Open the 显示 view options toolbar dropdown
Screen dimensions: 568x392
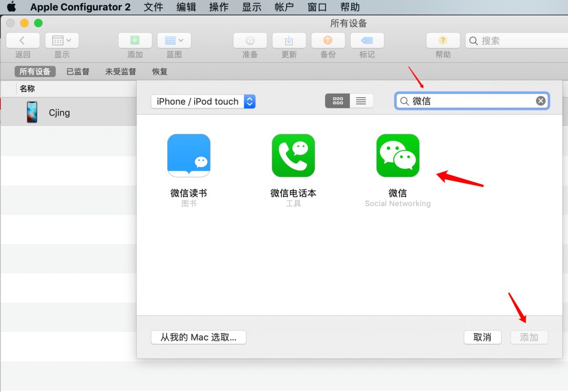click(62, 40)
